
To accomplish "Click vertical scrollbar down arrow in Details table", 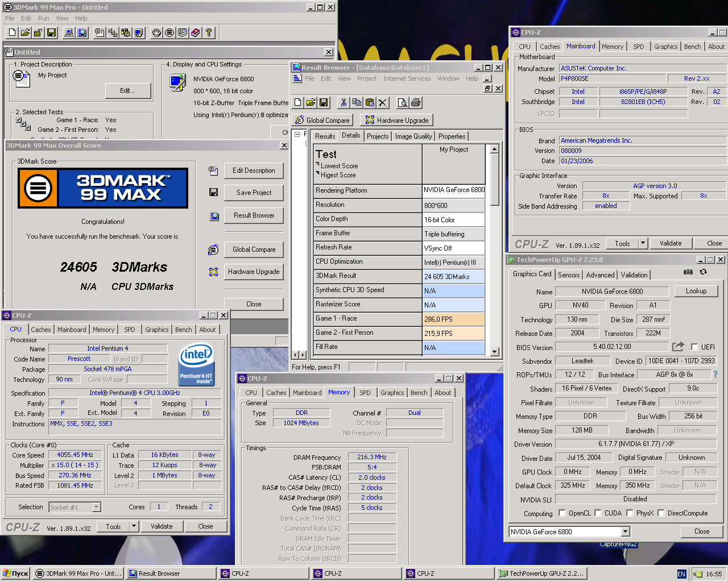I will point(494,352).
